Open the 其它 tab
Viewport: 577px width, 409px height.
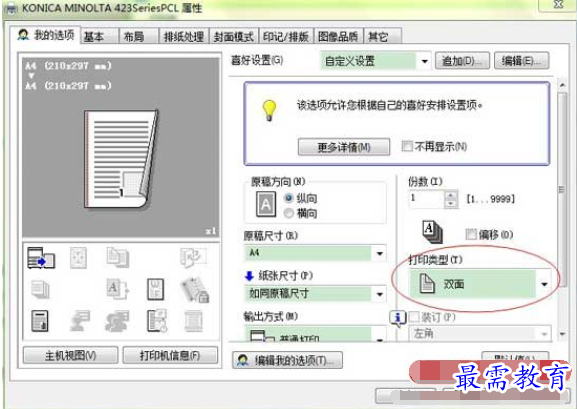point(382,36)
